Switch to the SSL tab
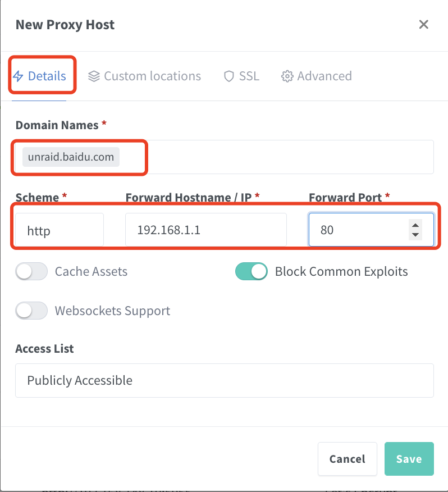448x492 pixels. tap(241, 76)
